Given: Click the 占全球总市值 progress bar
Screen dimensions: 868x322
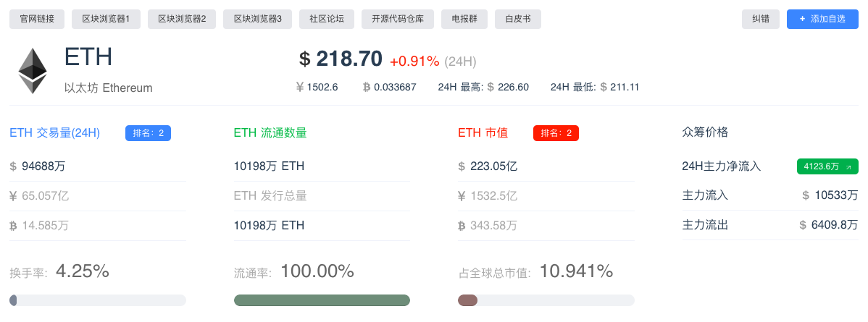Looking at the screenshot, I should [546, 300].
